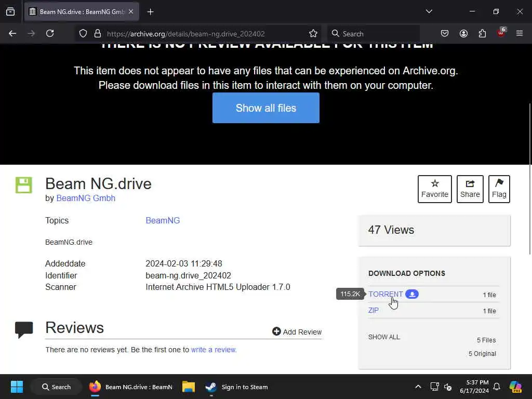Click the page vertical scrollbar
Image resolution: width=532 pixels, height=399 pixels.
point(529,178)
